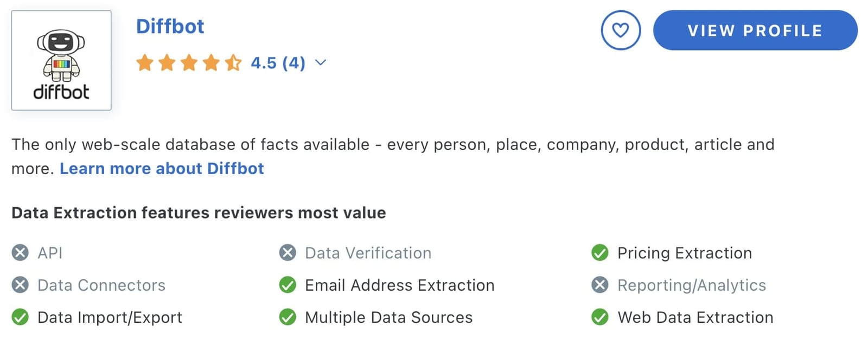
Task: Expand the rating breakdown chevron
Action: 321,63
